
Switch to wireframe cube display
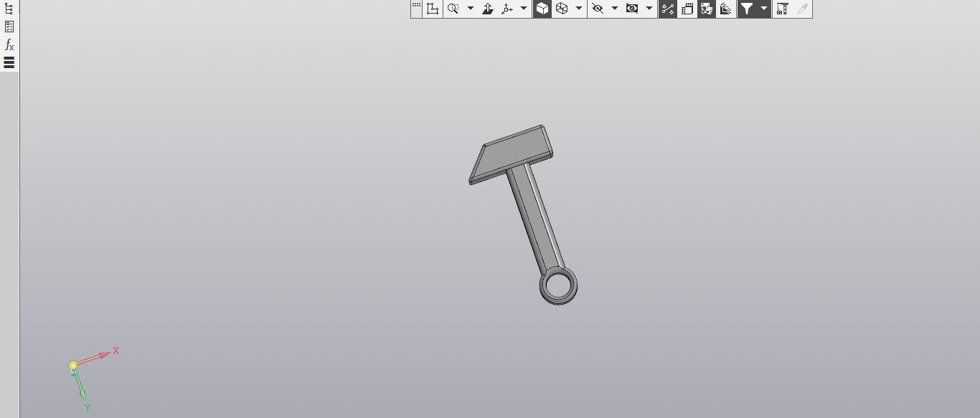[x=562, y=9]
